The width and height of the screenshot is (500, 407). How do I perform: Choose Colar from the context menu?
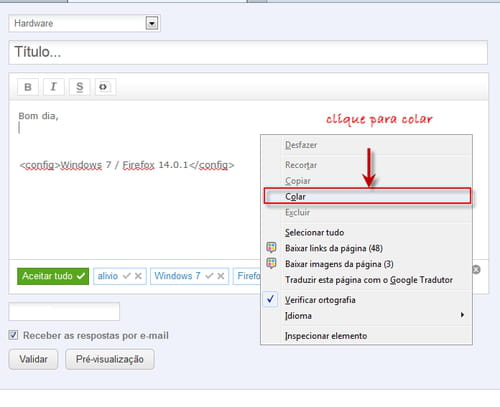pos(367,196)
